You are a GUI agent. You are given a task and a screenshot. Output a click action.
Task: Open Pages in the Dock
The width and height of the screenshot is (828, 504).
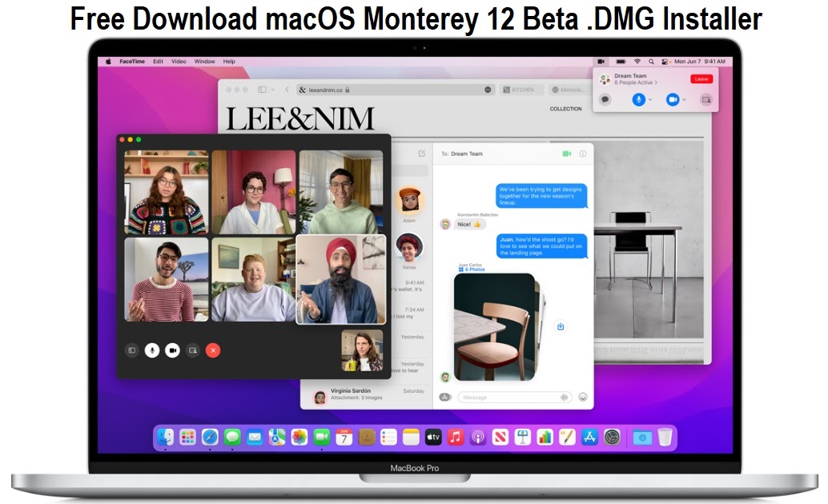(567, 437)
